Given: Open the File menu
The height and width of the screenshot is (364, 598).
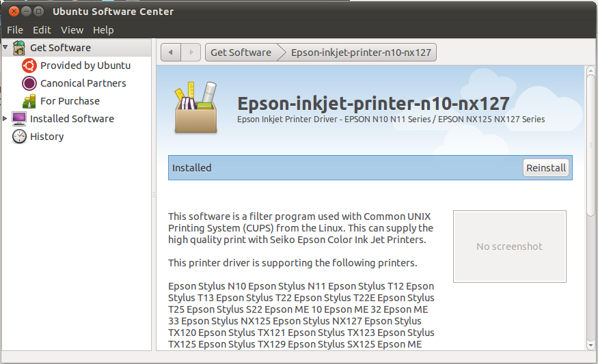Looking at the screenshot, I should (x=15, y=30).
